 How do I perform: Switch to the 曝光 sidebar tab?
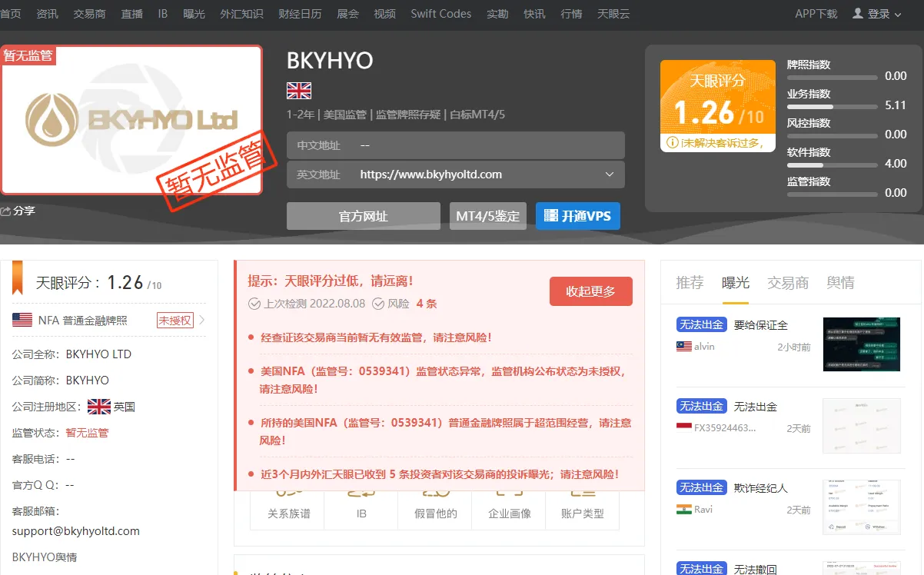(x=736, y=282)
